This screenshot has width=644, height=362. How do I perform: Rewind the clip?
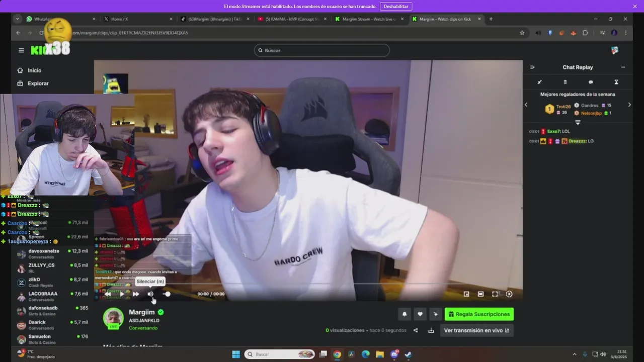(107, 294)
